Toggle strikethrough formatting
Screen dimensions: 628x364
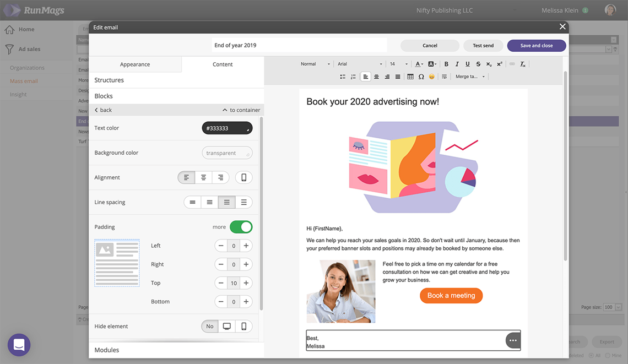click(x=478, y=64)
